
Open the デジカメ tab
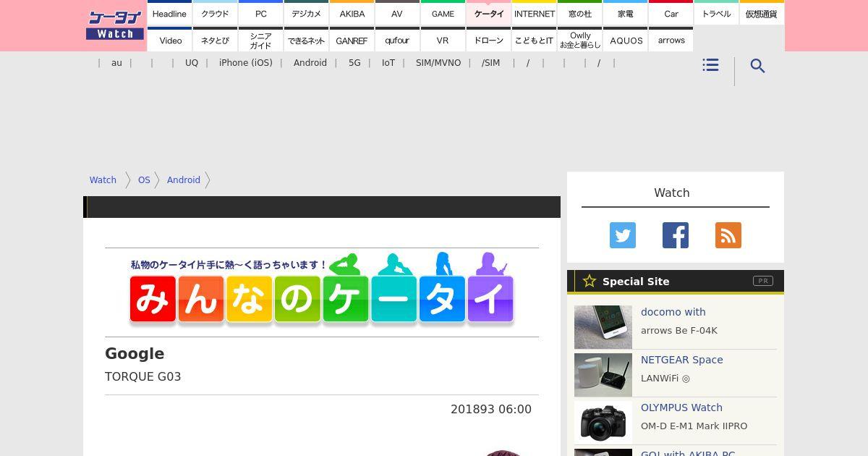(x=306, y=13)
